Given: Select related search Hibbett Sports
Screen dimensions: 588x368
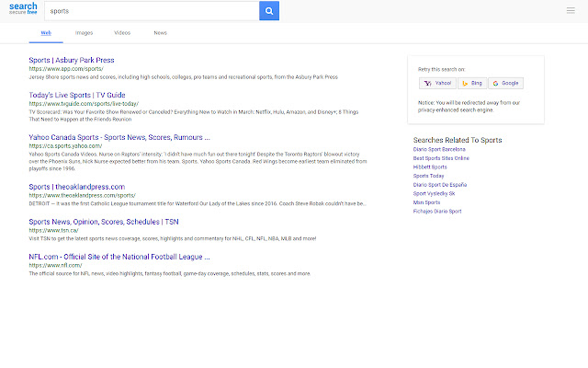Looking at the screenshot, I should pyautogui.click(x=430, y=167).
